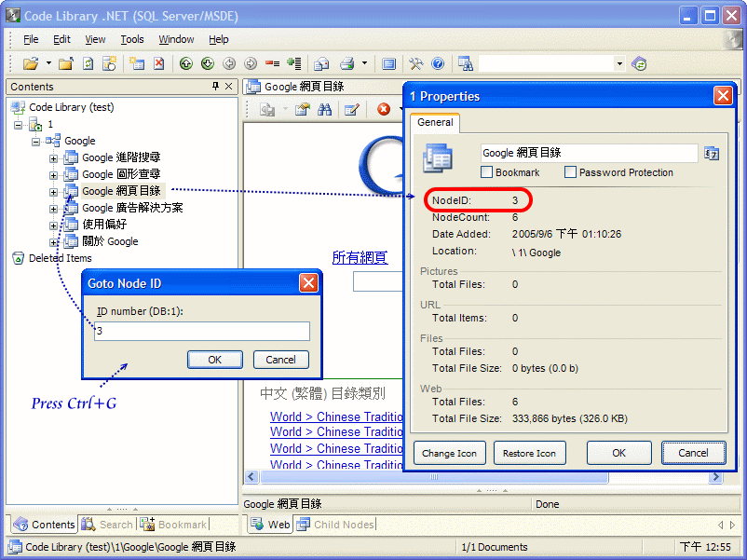This screenshot has width=747, height=560.
Task: Toggle the Contents panel pin
Action: 215,86
